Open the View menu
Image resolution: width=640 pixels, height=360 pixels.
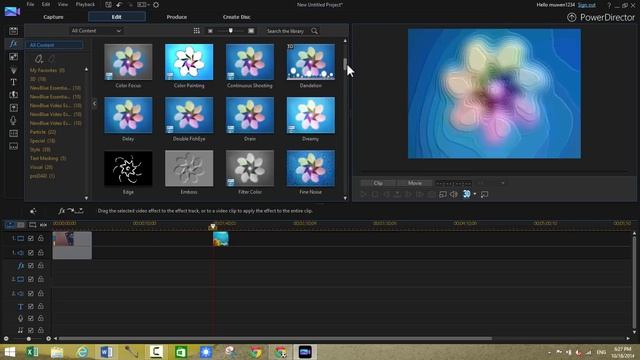(x=62, y=4)
